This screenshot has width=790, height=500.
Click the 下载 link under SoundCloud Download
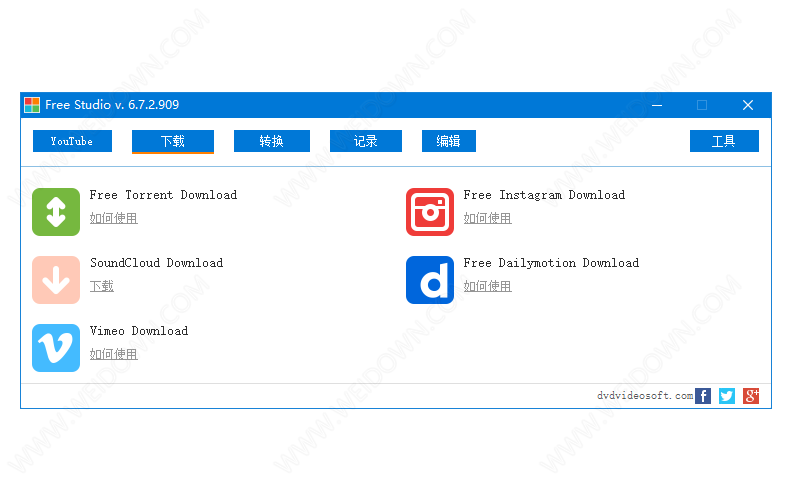pyautogui.click(x=102, y=286)
